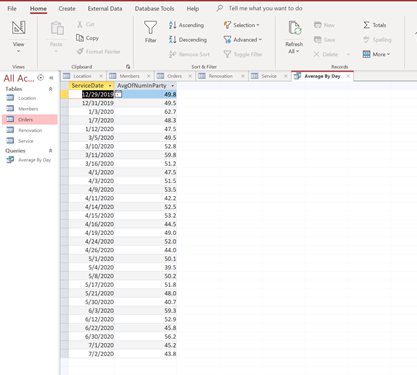Open the navigation pane options dropdown
Screen dimensions: 417x375
41,78
